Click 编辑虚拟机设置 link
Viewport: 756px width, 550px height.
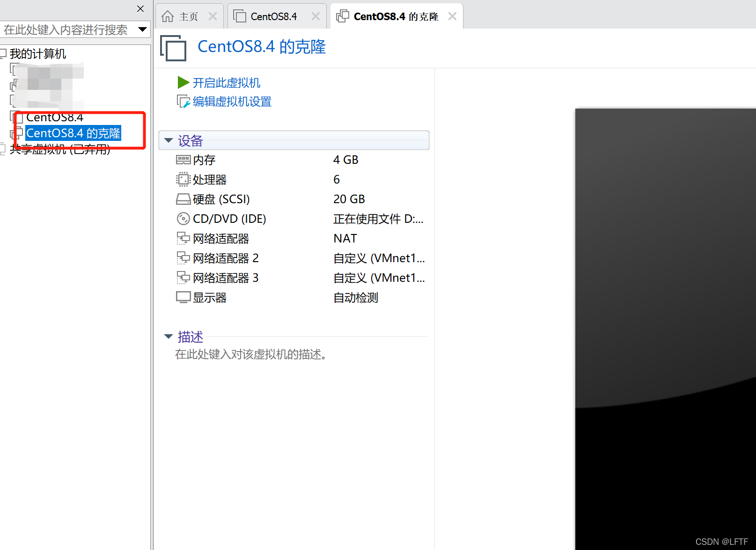coord(232,102)
